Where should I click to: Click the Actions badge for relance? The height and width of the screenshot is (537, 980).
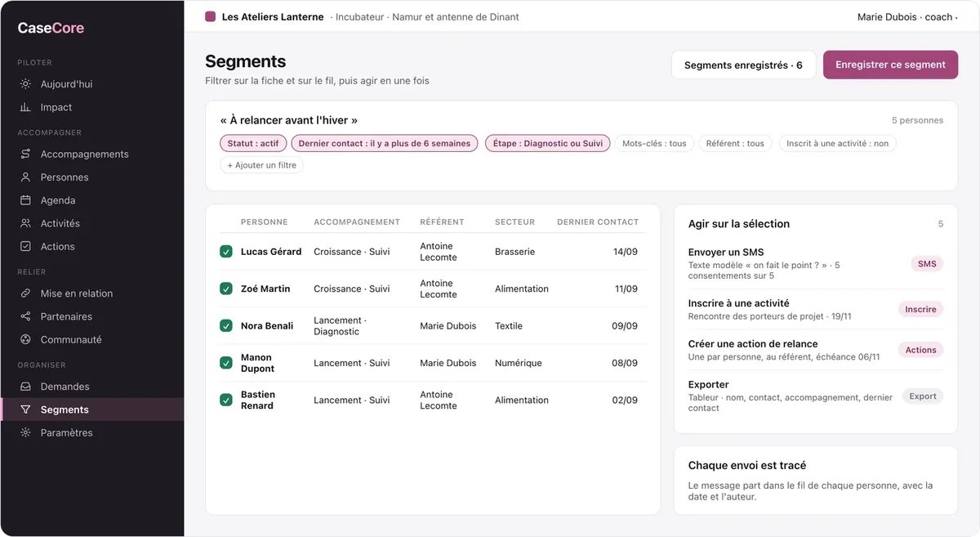(920, 350)
